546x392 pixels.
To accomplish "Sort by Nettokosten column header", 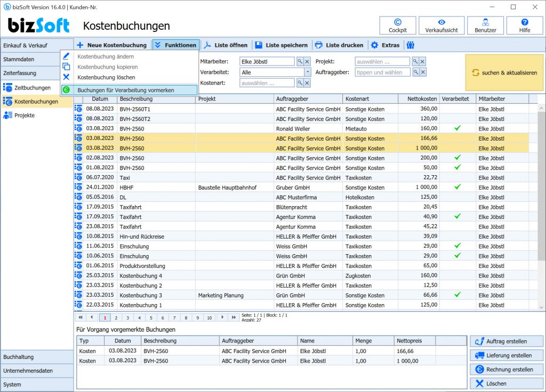I will click(419, 99).
